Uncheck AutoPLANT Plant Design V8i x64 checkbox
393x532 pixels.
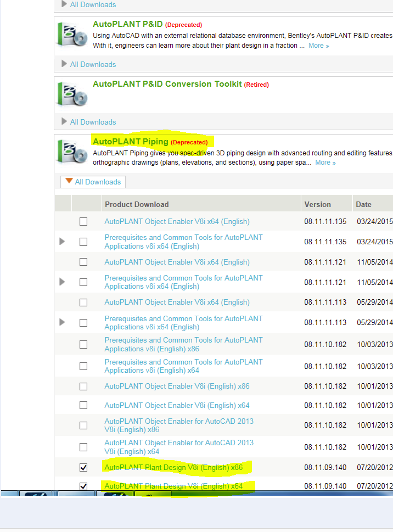(83, 486)
